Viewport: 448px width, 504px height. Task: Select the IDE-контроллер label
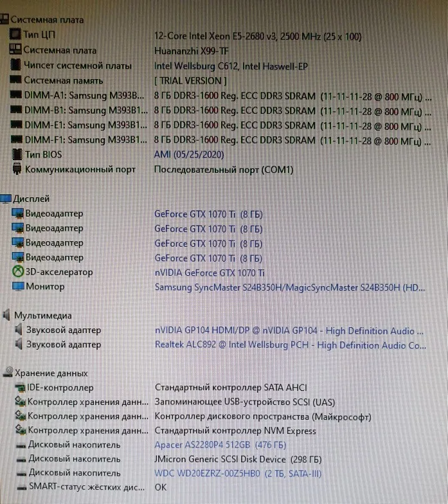tap(60, 388)
